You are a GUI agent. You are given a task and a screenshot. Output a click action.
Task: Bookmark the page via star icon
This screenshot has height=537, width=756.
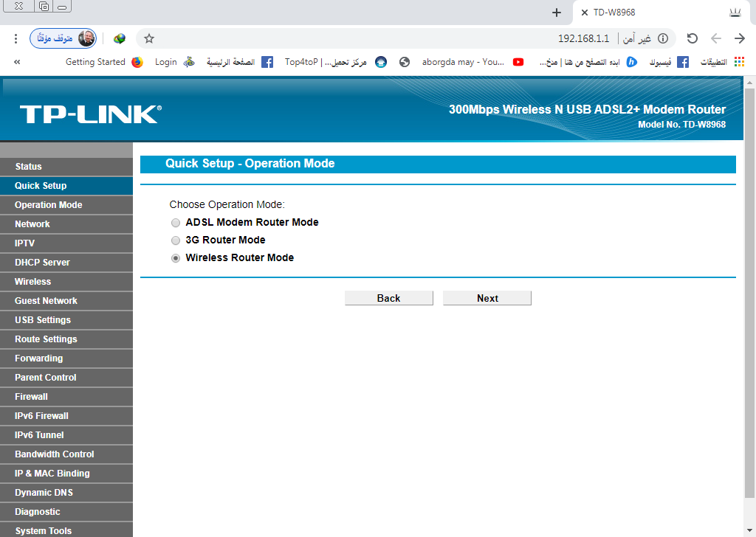[x=148, y=39]
